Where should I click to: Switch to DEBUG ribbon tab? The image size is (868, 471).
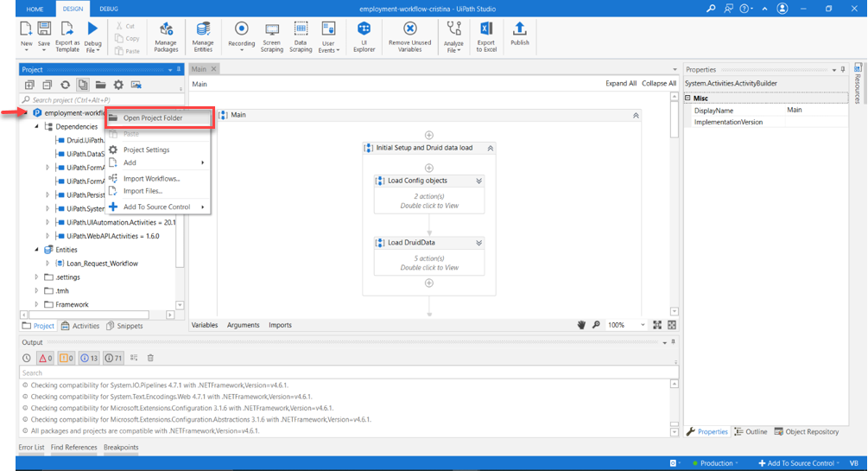point(109,9)
